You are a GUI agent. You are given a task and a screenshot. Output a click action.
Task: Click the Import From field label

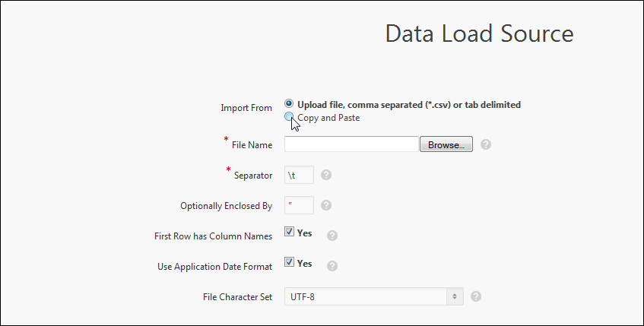coord(246,108)
